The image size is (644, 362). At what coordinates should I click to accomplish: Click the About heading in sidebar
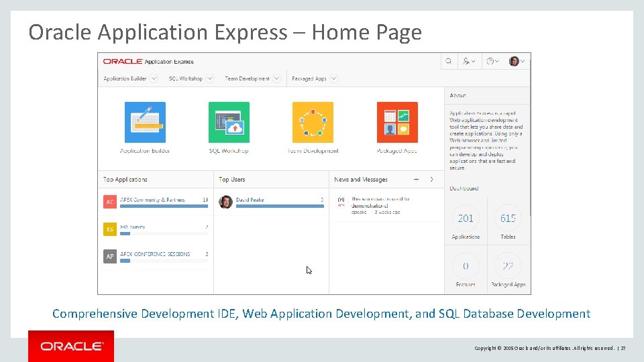click(x=458, y=95)
